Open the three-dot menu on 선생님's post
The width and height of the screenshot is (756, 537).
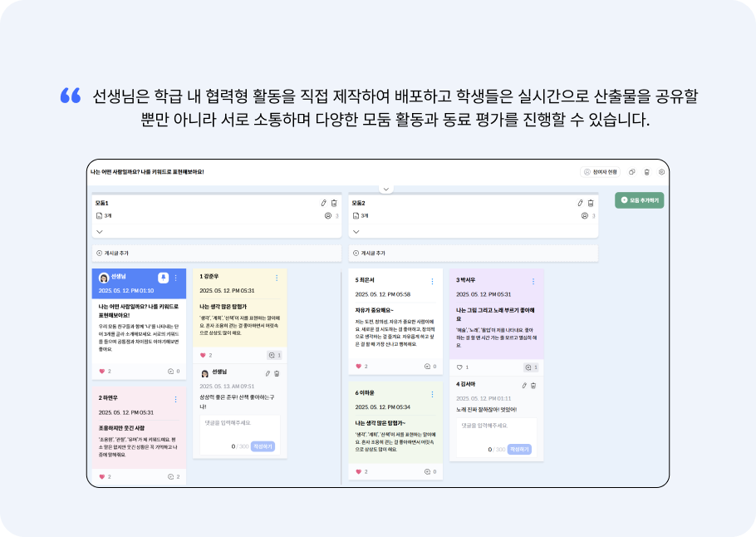[175, 277]
